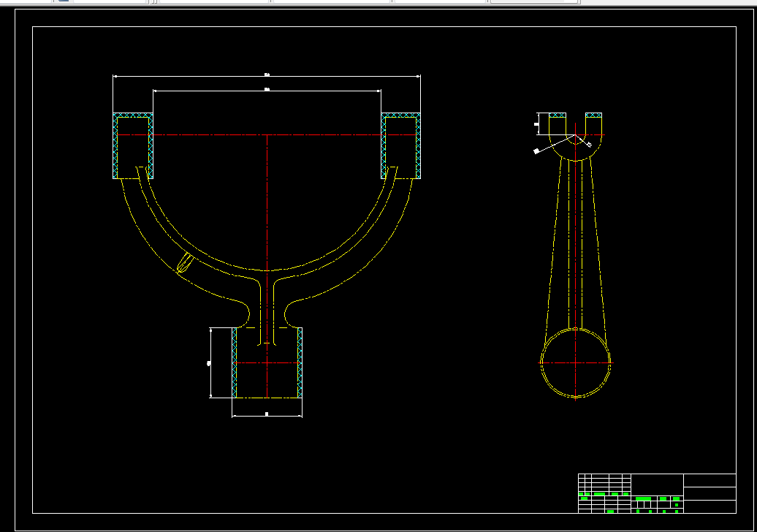The height and width of the screenshot is (532, 757).
Task: Select the large circle in the side view
Action: [576, 363]
